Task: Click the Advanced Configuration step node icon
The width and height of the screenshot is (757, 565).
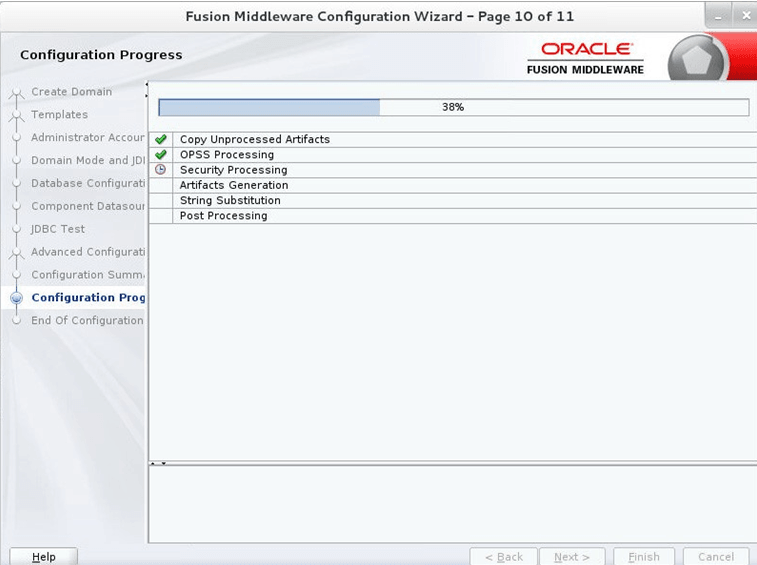Action: click(16, 253)
